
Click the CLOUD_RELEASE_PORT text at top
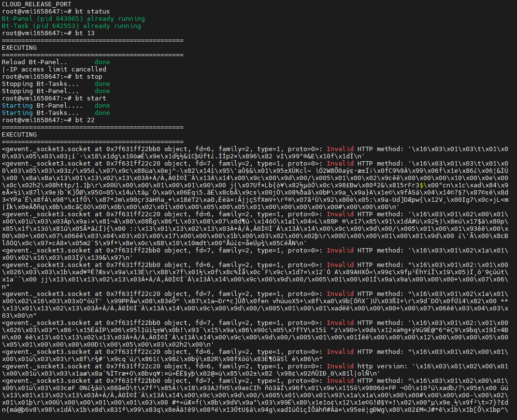coord(37,4)
